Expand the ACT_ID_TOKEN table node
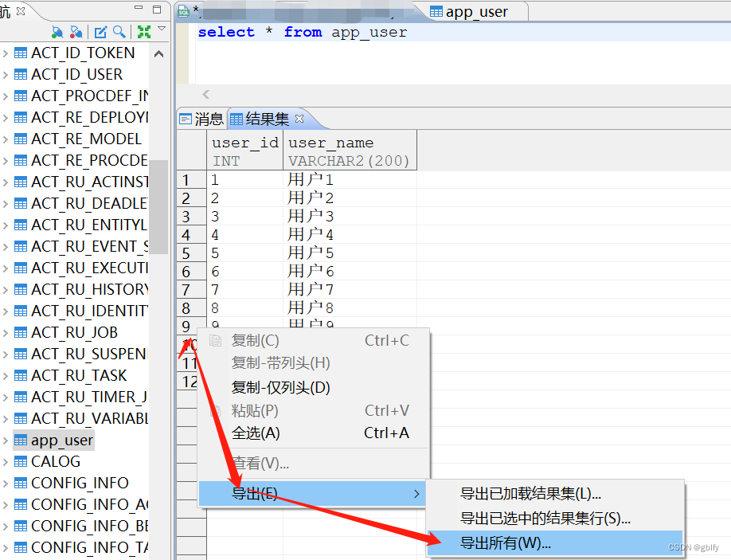Image resolution: width=731 pixels, height=560 pixels. [5, 53]
